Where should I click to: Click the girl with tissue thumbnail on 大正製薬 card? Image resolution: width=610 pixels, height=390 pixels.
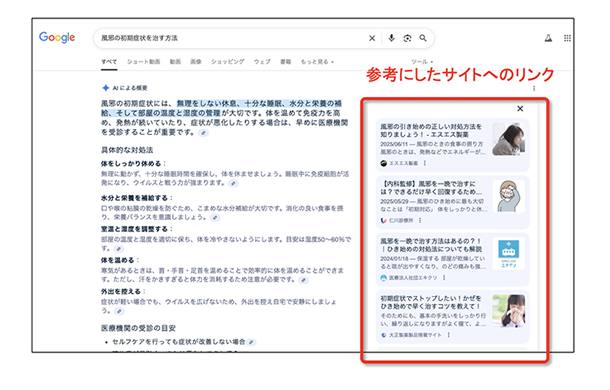pos(508,311)
